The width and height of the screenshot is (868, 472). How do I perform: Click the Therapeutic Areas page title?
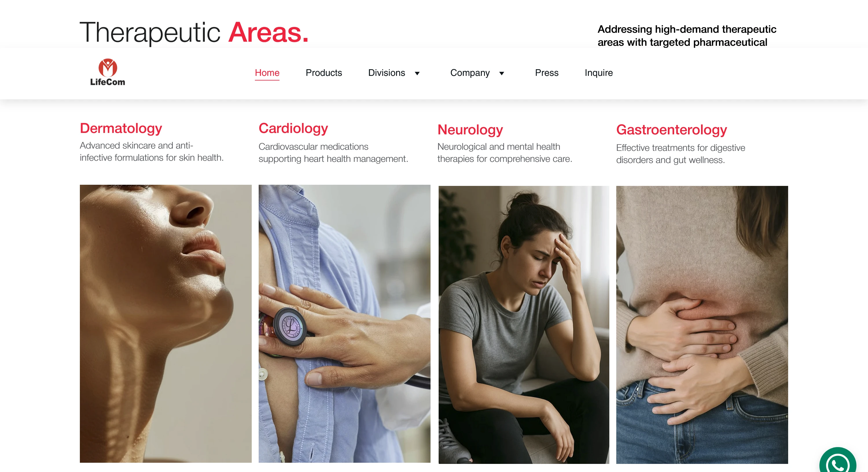coord(194,33)
